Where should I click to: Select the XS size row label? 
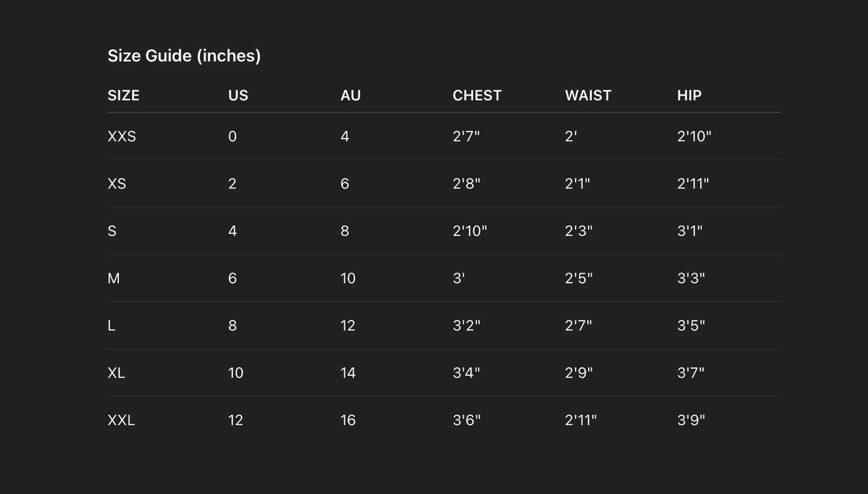pos(117,184)
